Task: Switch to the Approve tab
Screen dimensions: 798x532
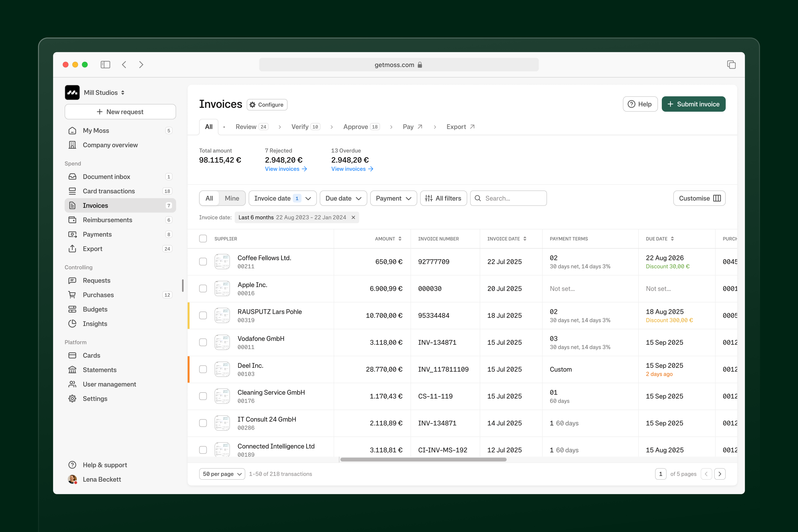Action: 361,127
